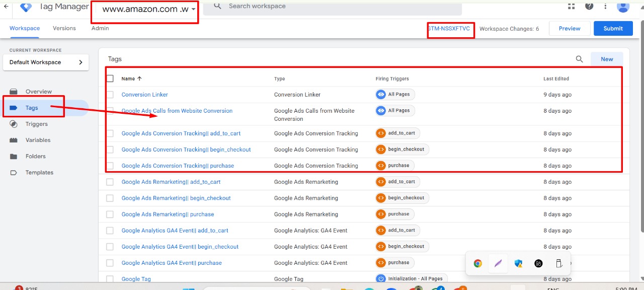This screenshot has width=644, height=290.
Task: Open the Google Tag link
Action: tap(136, 279)
